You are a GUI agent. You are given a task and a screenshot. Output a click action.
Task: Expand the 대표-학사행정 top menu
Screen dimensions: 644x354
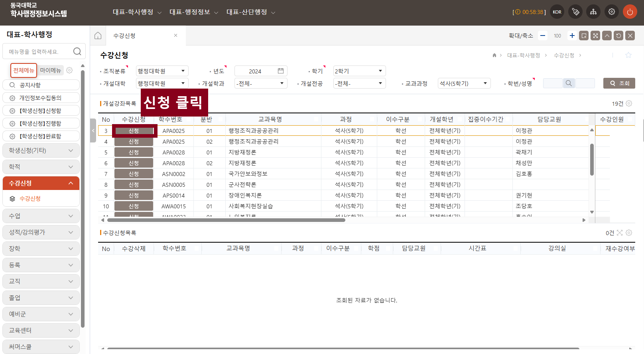tap(137, 12)
